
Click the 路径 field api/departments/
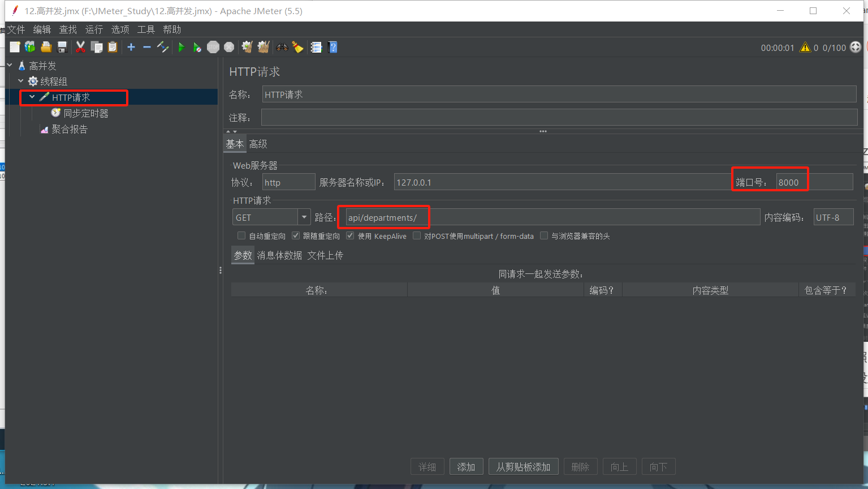[x=553, y=217]
